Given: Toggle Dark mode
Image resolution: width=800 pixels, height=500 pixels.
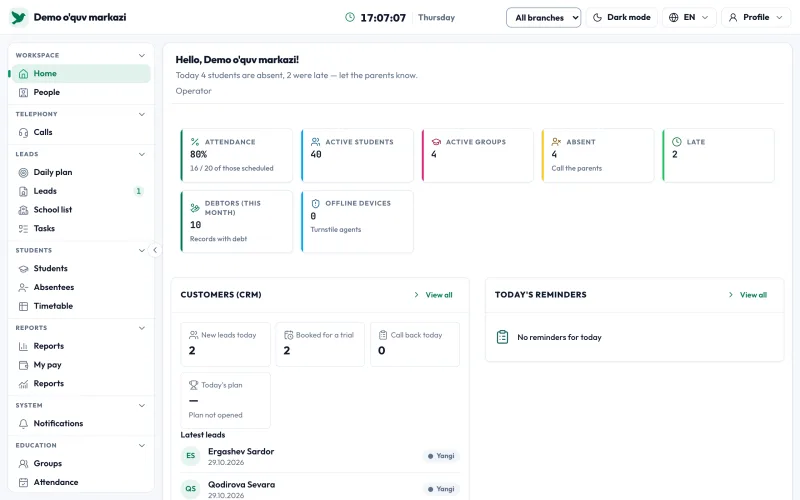Looking at the screenshot, I should coord(621,17).
